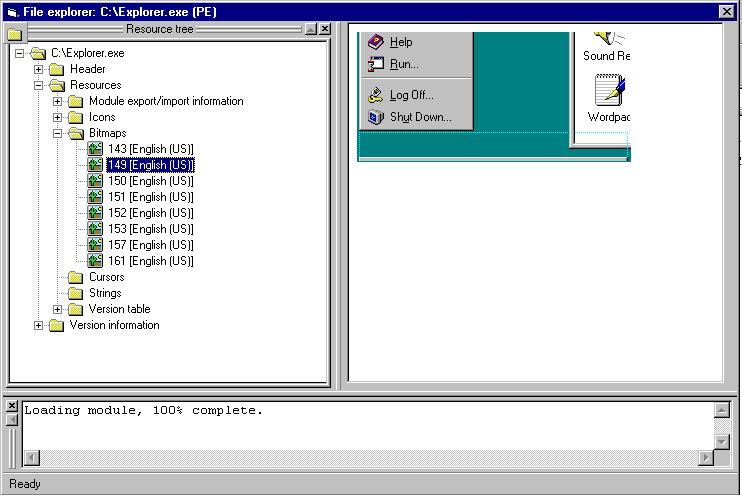
Task: Click the Strings folder icon
Action: tap(76, 293)
